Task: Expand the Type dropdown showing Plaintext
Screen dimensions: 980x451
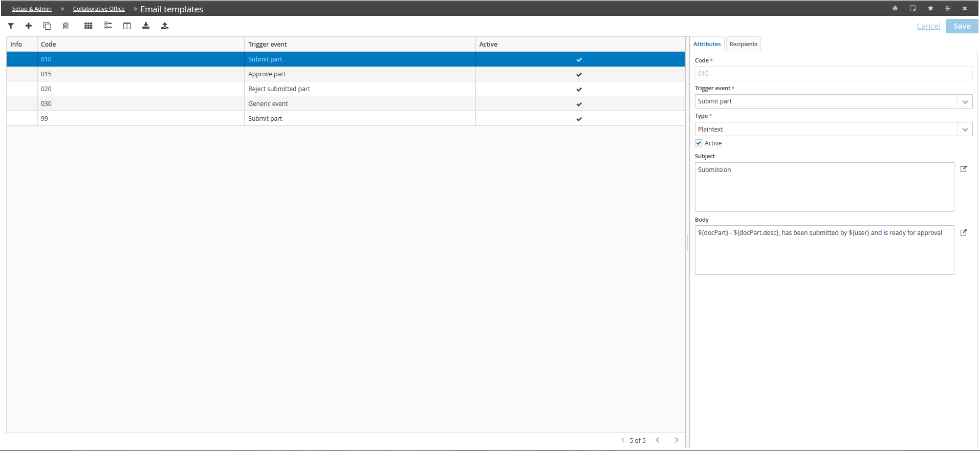Action: click(965, 130)
